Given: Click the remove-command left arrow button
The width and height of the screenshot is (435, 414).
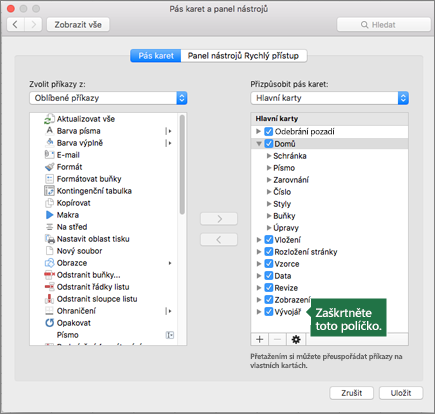Looking at the screenshot, I should 219,239.
